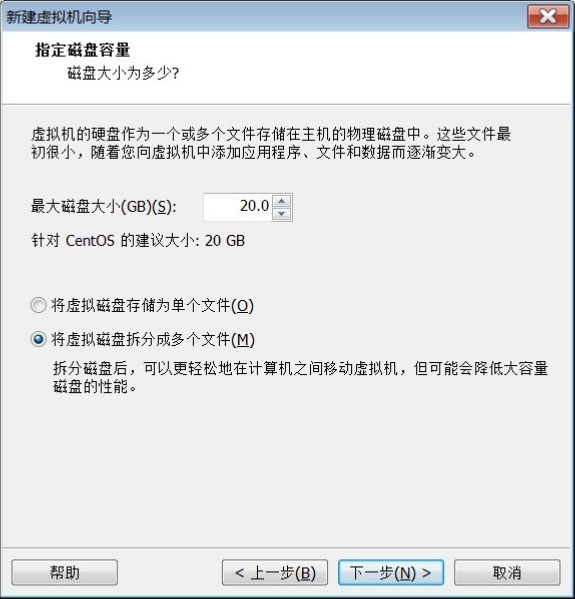Cancel the wizard with 取消 button
Screen dimensions: 575x599
[x=507, y=572]
